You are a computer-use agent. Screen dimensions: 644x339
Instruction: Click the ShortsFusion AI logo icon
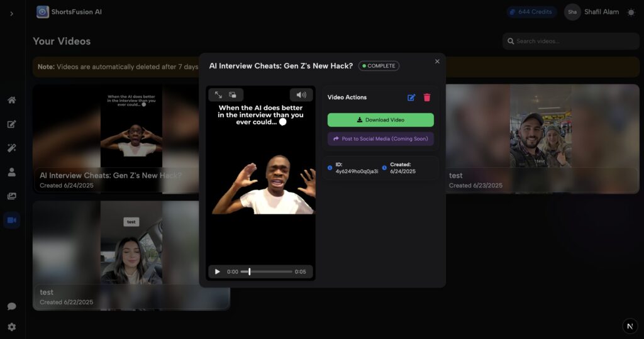[42, 12]
